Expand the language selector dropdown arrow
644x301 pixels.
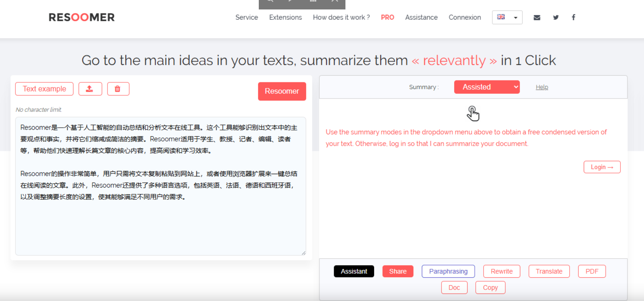coord(516,18)
